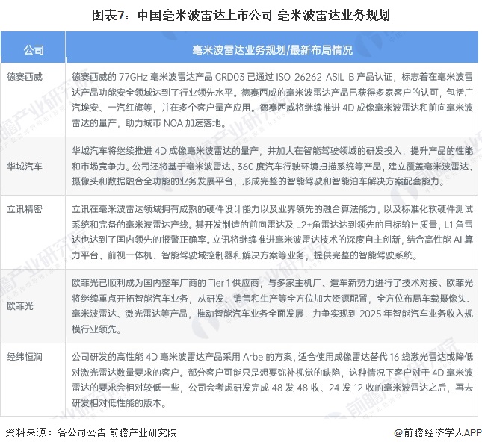
Task: Click the paragraph mentioning Tier 1 供应商
Action: pos(272,306)
